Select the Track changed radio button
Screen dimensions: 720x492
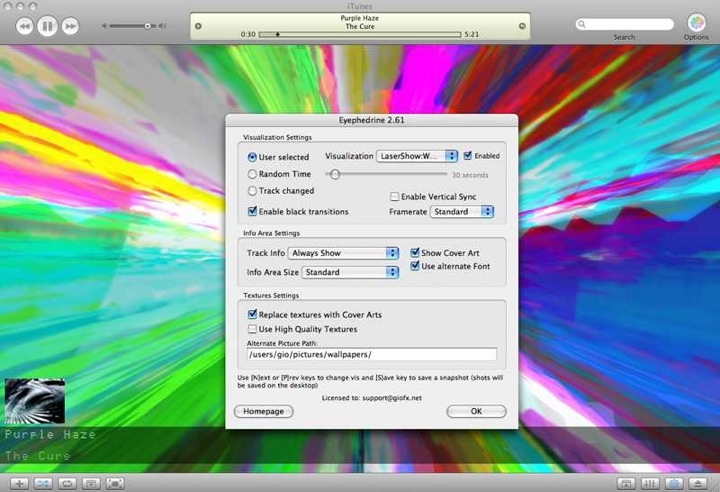coord(252,191)
